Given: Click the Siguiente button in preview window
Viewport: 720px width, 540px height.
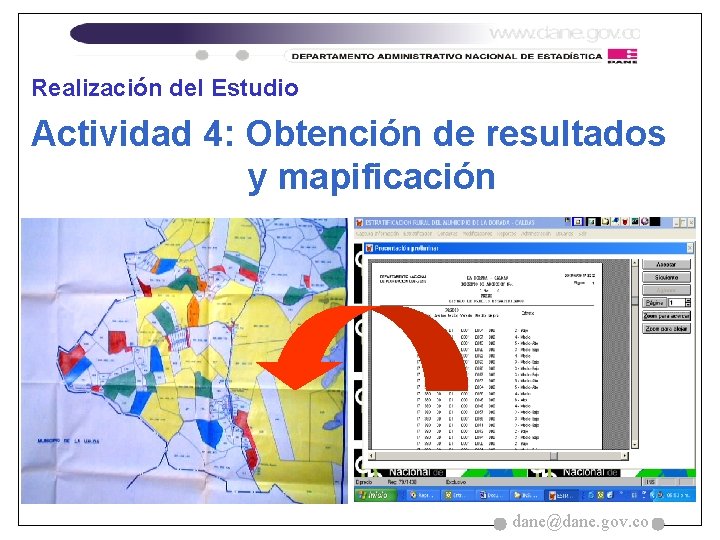Looking at the screenshot, I should pos(666,277).
